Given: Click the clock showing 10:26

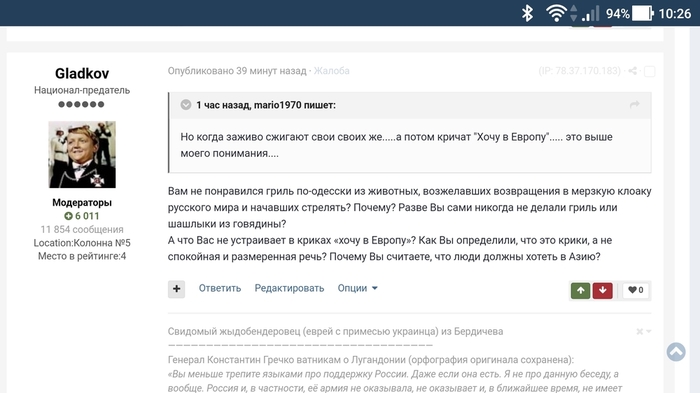Looking at the screenshot, I should coord(675,14).
